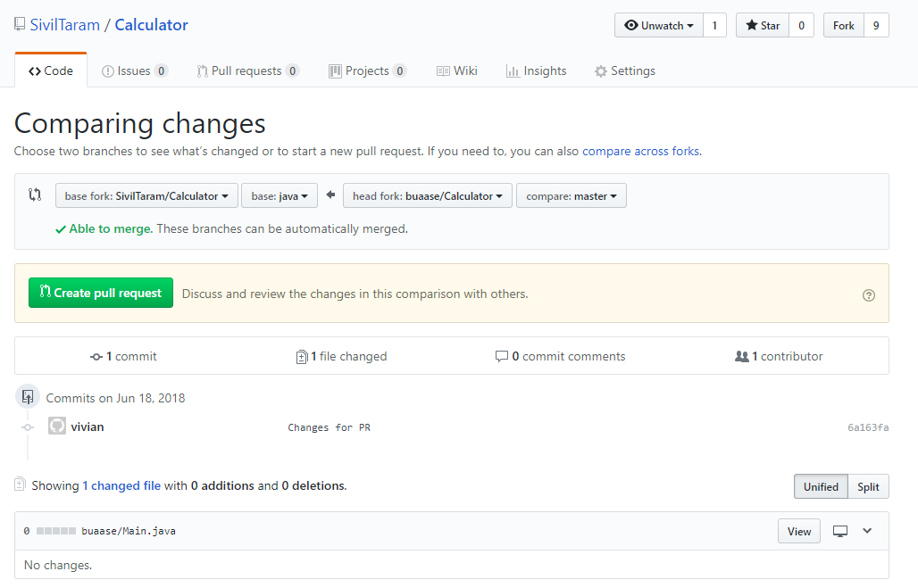This screenshot has width=918, height=588.
Task: Click the stargazers count 0
Action: [802, 25]
